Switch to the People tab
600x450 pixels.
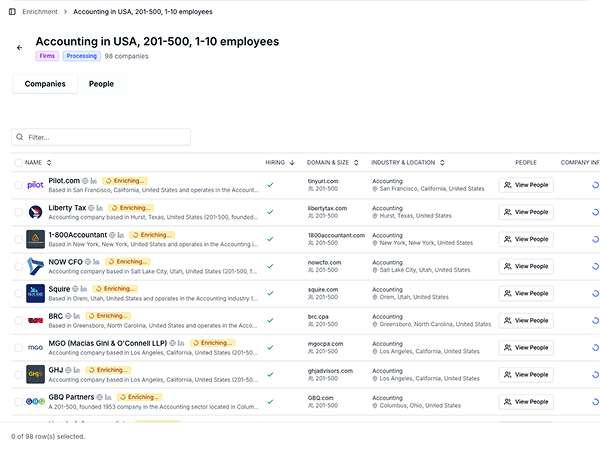101,84
